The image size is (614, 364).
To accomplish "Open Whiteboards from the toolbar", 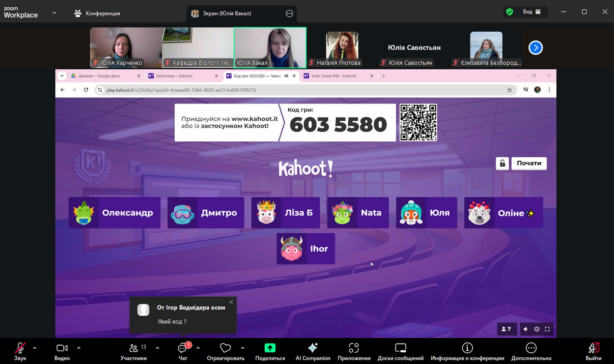I will (400, 351).
